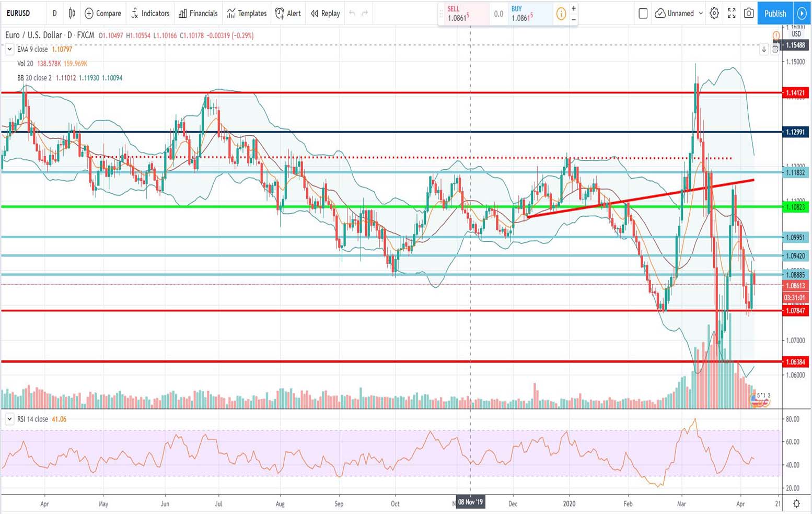
Task: Open the Financials menu
Action: [198, 13]
